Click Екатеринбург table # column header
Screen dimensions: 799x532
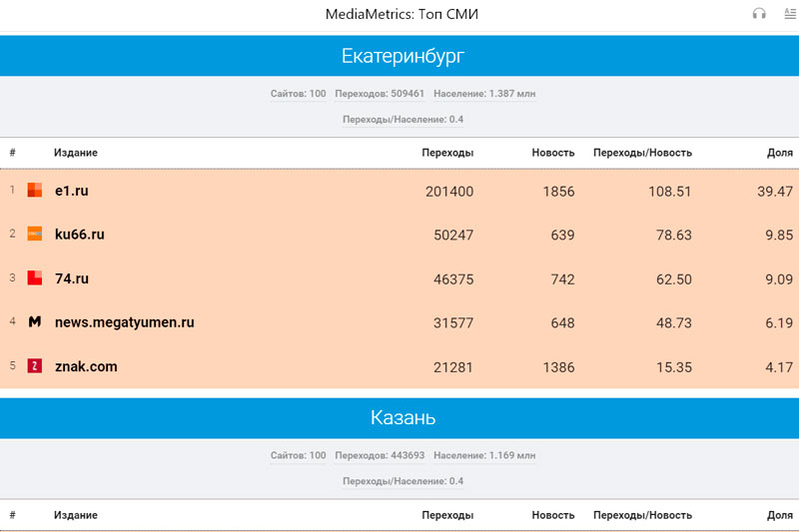12,153
